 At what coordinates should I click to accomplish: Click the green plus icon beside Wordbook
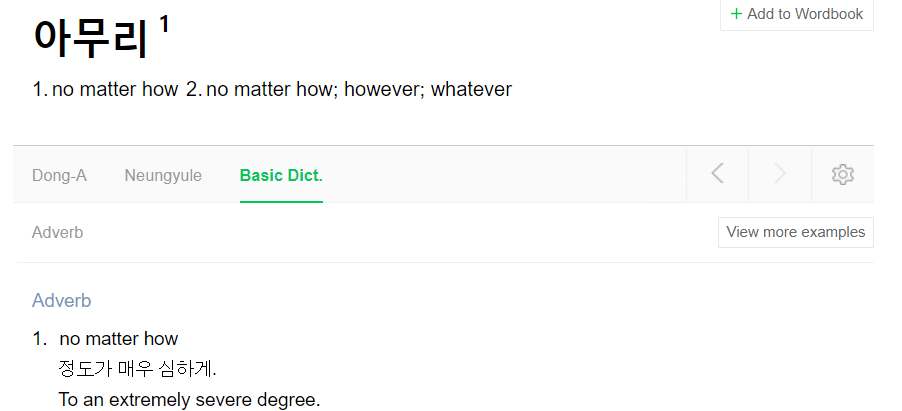(x=736, y=14)
